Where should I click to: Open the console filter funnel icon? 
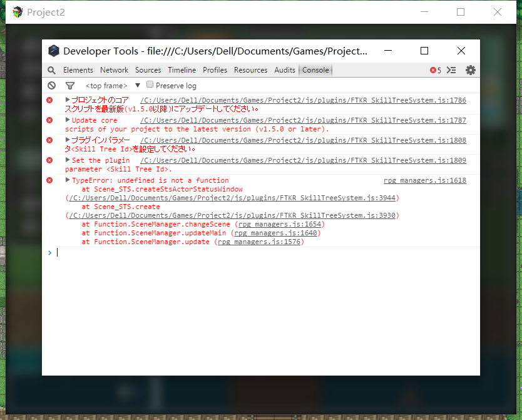[70, 86]
